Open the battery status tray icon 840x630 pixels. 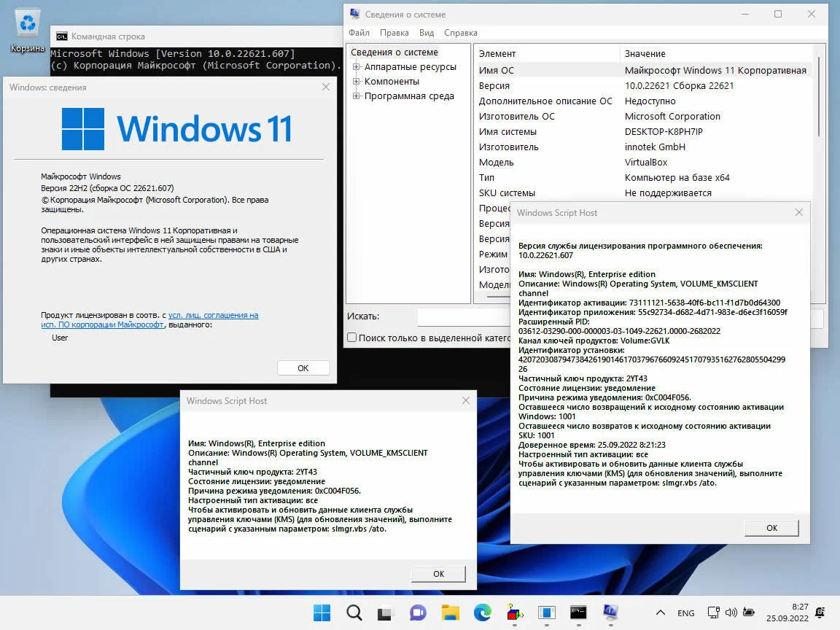pos(749,612)
